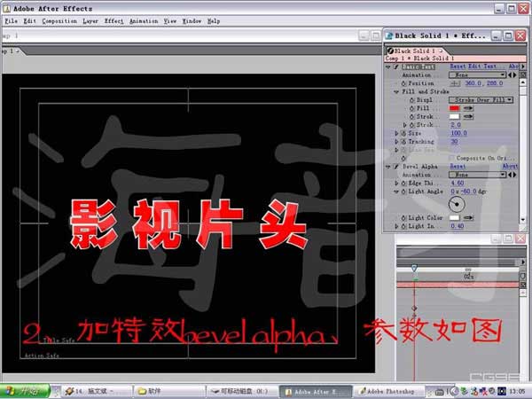
Task: Toggle stopwatch next to Stroke color swatch
Action: pyautogui.click(x=412, y=117)
